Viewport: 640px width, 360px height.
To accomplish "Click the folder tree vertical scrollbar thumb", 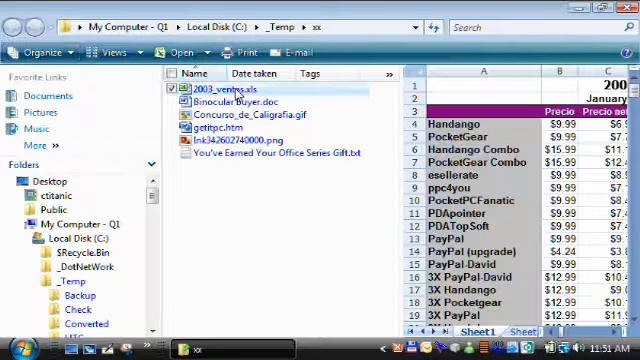I will tap(152, 196).
